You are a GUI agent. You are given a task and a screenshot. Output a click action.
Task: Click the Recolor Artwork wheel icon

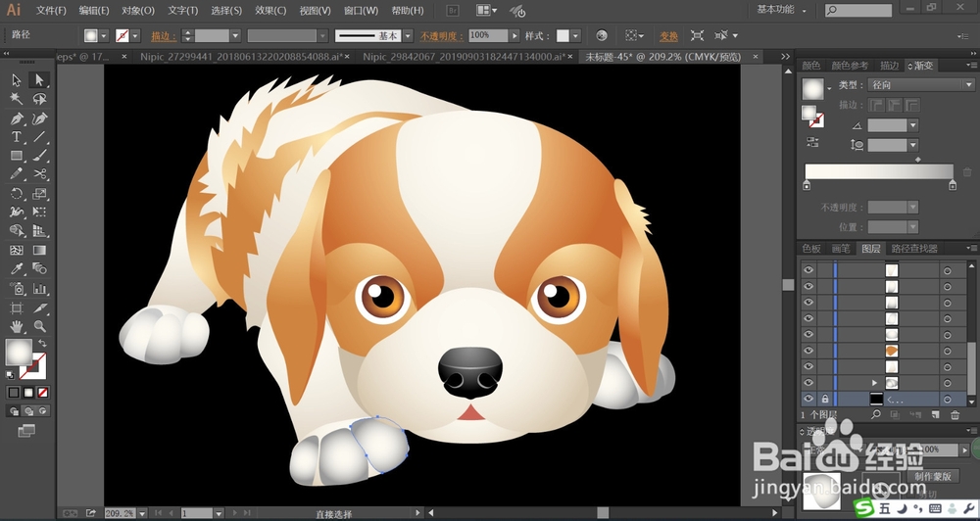(602, 35)
